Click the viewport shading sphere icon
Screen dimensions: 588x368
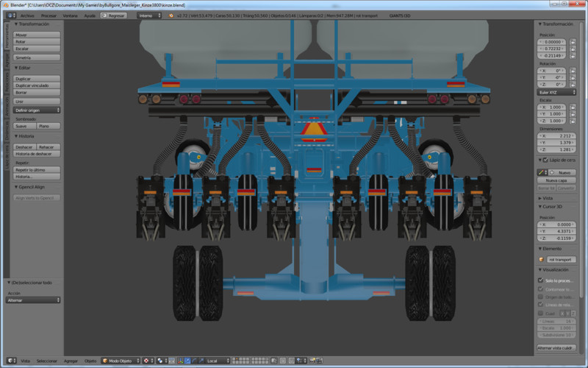146,361
